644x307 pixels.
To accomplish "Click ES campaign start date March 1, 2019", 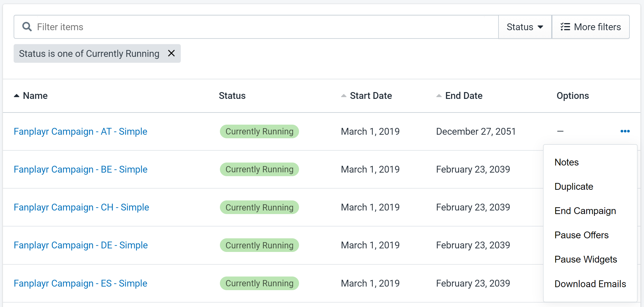I will click(370, 283).
